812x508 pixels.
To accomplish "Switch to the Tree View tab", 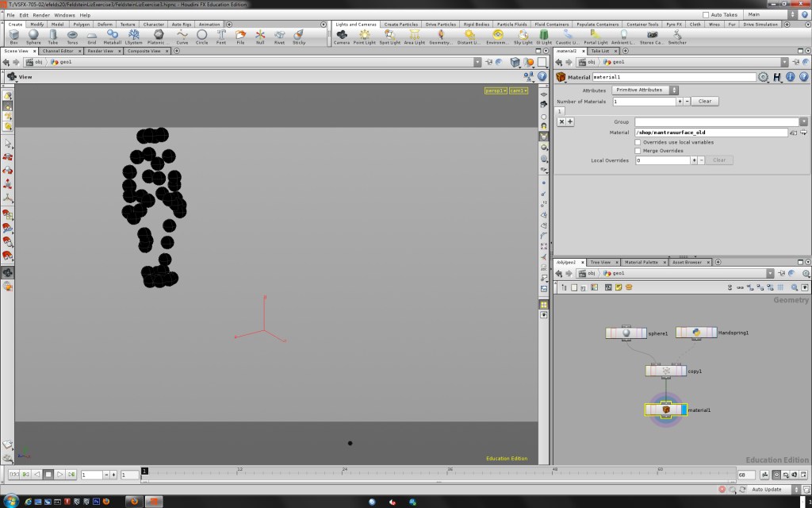I will (599, 261).
